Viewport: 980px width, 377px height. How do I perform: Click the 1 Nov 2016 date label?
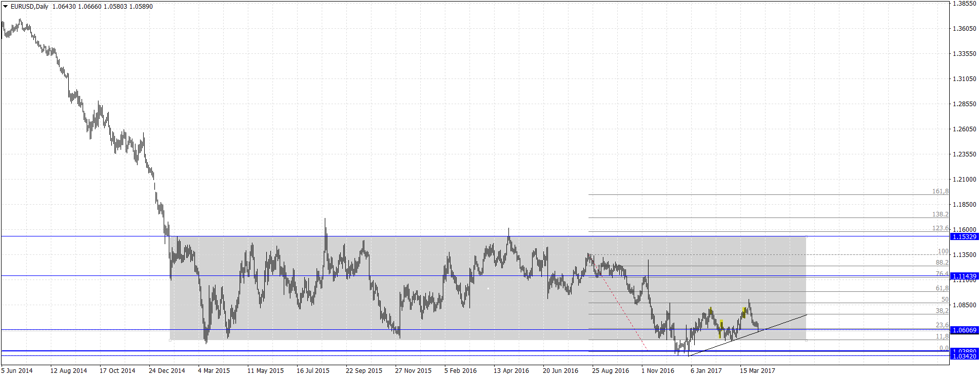click(658, 371)
